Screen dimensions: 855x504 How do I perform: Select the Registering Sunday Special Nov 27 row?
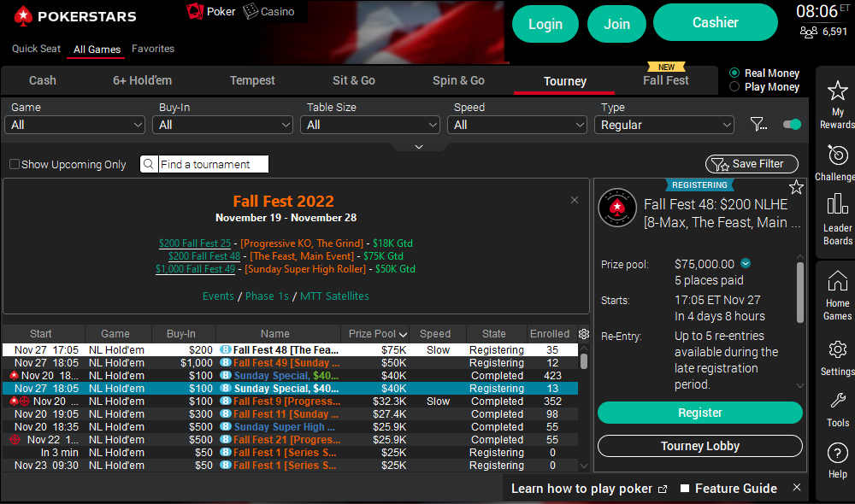290,389
